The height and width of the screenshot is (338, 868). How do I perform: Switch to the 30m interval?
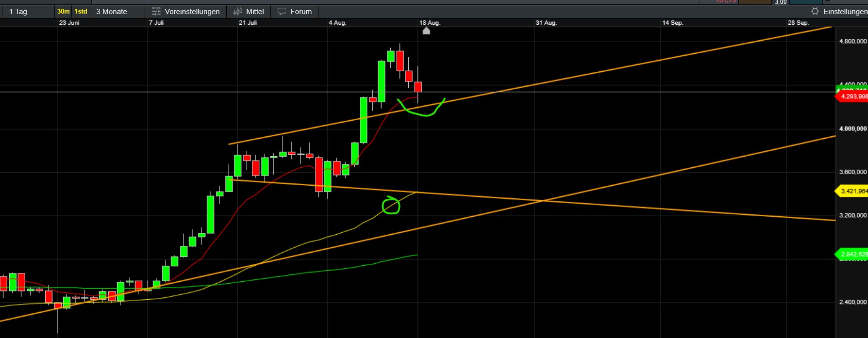coord(64,11)
